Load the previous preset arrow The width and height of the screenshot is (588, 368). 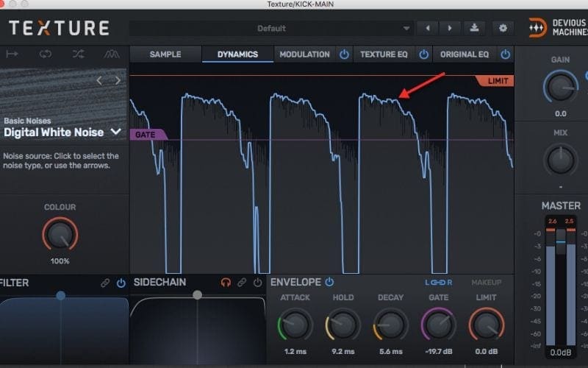tap(428, 28)
